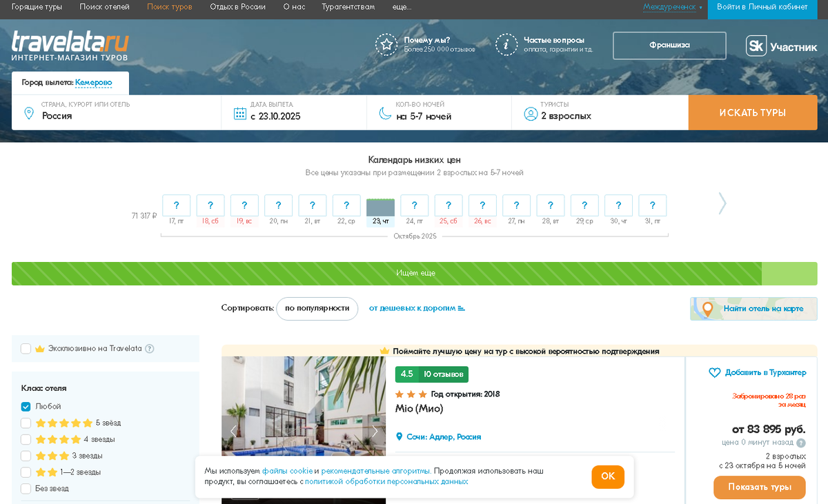Viewport: 828px width, 504px height.
Task: Click price question mark for 31, пт
Action: (x=653, y=205)
